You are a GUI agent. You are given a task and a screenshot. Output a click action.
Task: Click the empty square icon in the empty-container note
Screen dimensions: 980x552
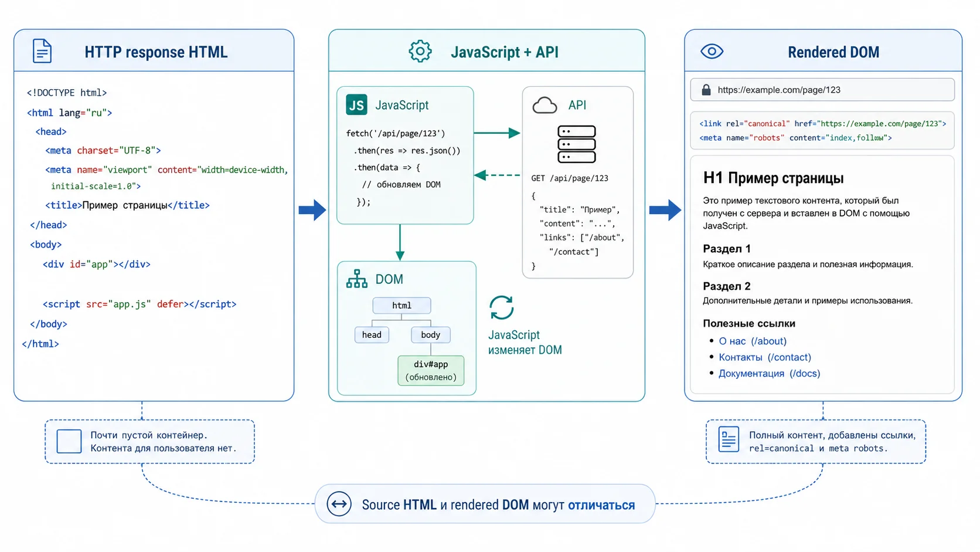pos(69,442)
